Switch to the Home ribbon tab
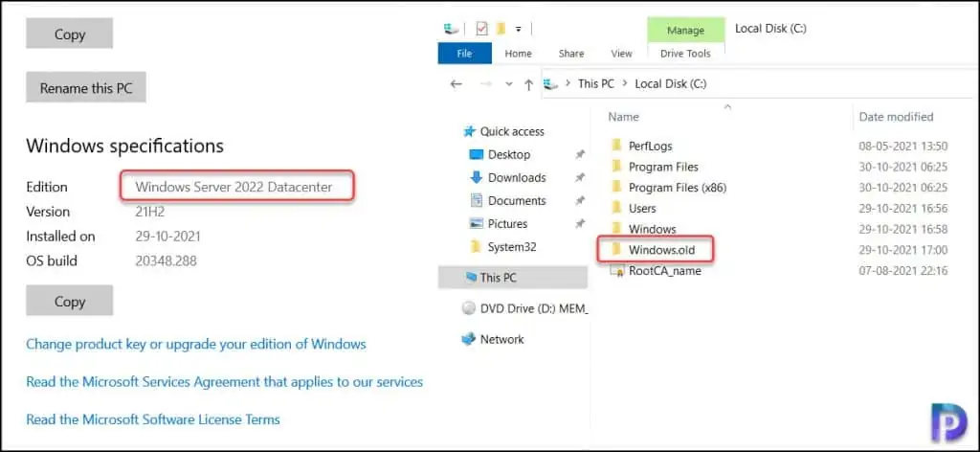 point(518,54)
